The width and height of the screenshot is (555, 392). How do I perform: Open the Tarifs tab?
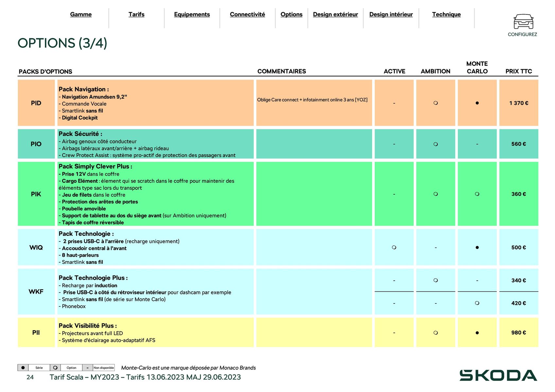[x=136, y=14]
